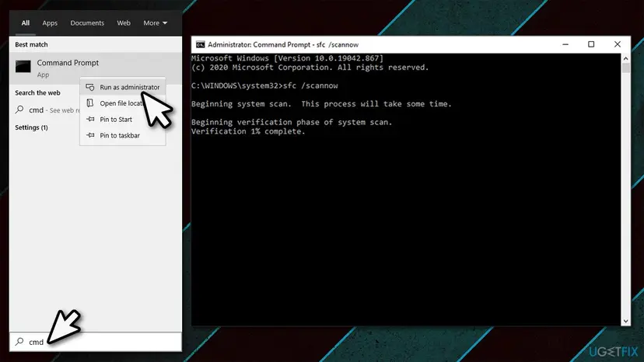Viewport: 644px width, 362px height.
Task: Open the Documents search tab
Action: (x=87, y=23)
